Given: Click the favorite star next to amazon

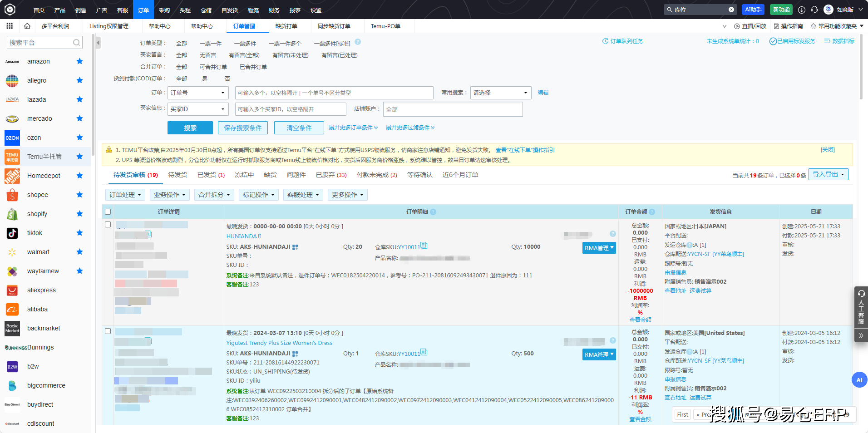Looking at the screenshot, I should click(79, 61).
